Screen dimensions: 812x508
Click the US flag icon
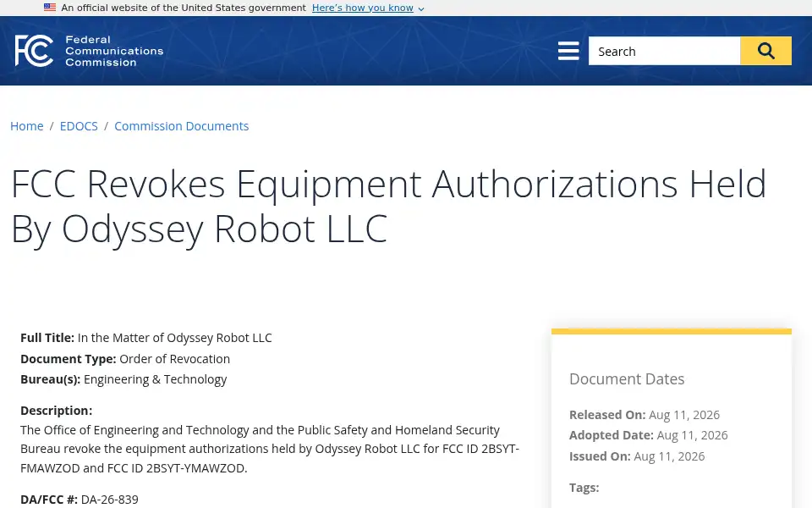click(x=50, y=8)
